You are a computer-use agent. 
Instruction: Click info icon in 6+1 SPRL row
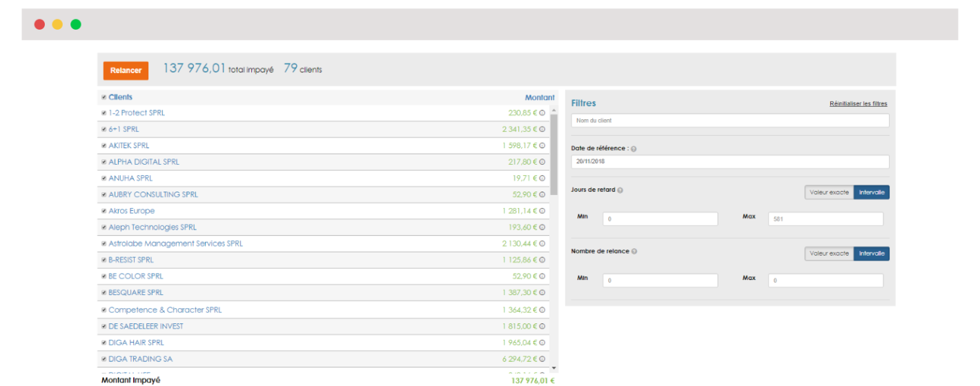[542, 130]
